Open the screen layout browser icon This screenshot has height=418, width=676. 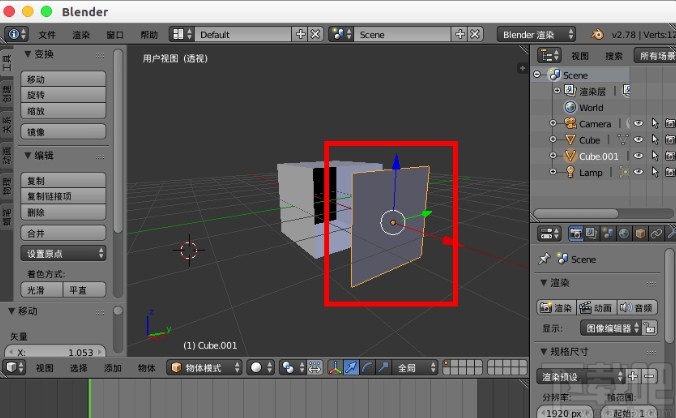click(182, 34)
